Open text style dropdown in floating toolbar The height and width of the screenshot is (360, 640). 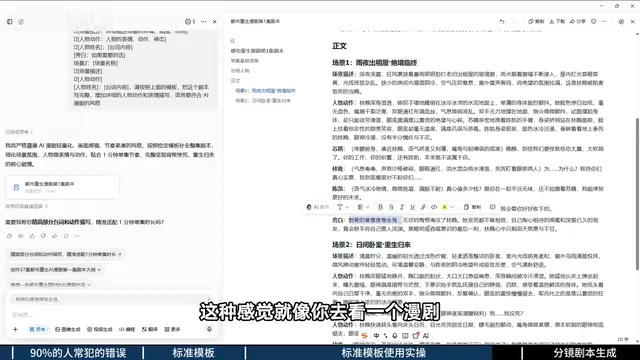tap(343, 207)
